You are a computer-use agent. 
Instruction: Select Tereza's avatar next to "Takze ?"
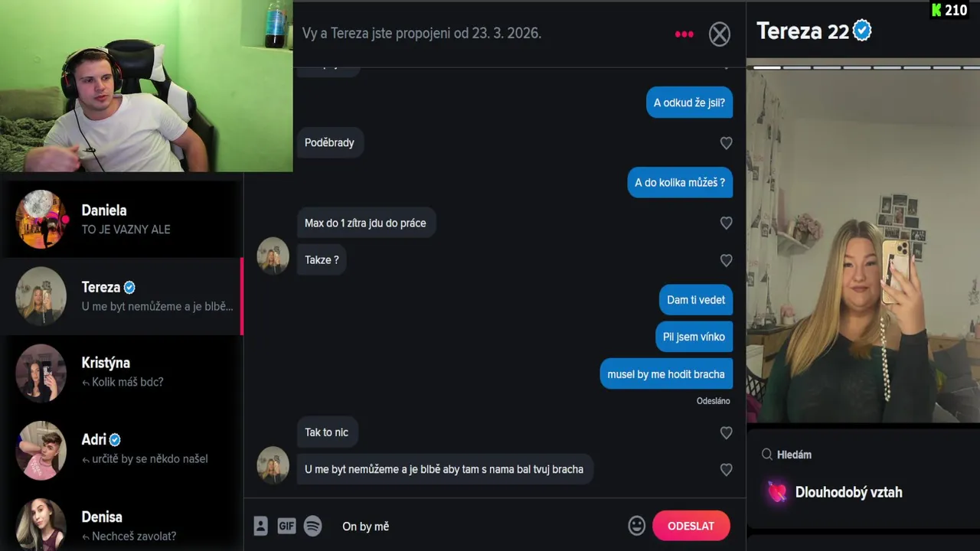(x=273, y=256)
